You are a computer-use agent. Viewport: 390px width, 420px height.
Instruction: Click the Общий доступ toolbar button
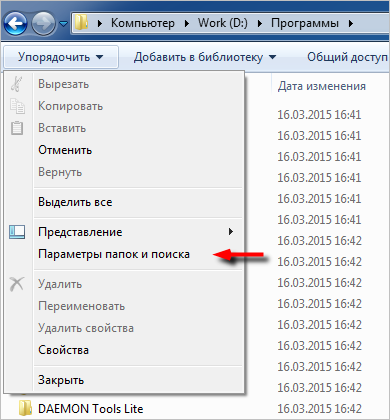click(x=347, y=57)
